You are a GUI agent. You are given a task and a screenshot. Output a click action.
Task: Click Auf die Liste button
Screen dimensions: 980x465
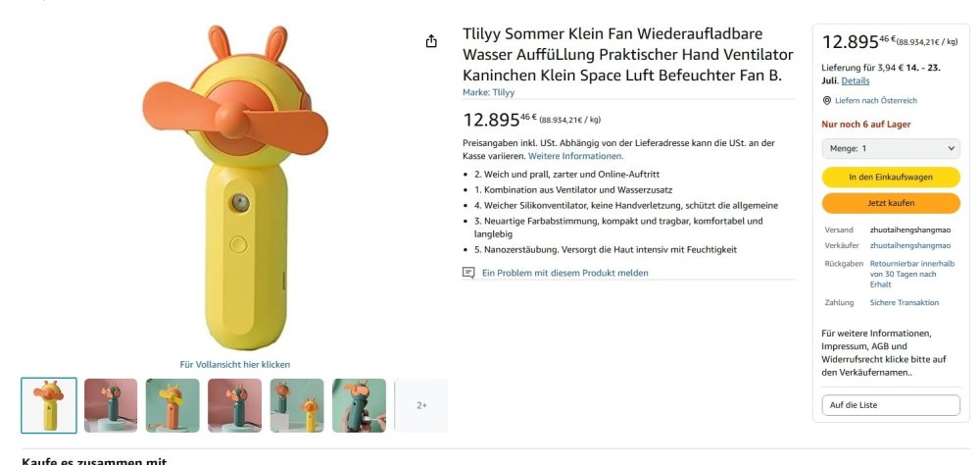coord(891,405)
